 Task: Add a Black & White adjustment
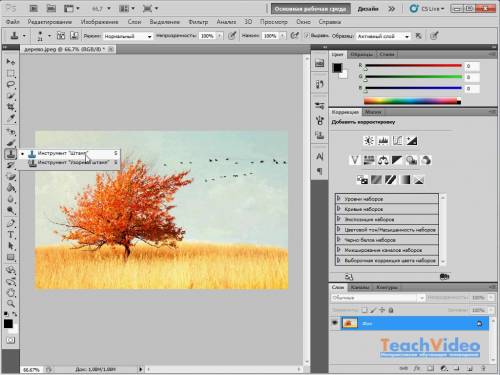[397, 160]
